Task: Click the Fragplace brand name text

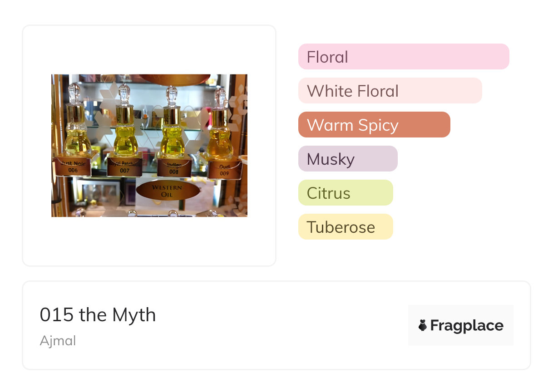Action: [x=467, y=325]
